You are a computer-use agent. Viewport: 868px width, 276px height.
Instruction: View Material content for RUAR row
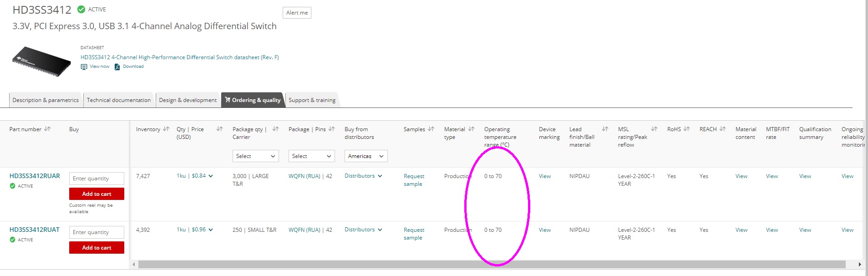(741, 176)
